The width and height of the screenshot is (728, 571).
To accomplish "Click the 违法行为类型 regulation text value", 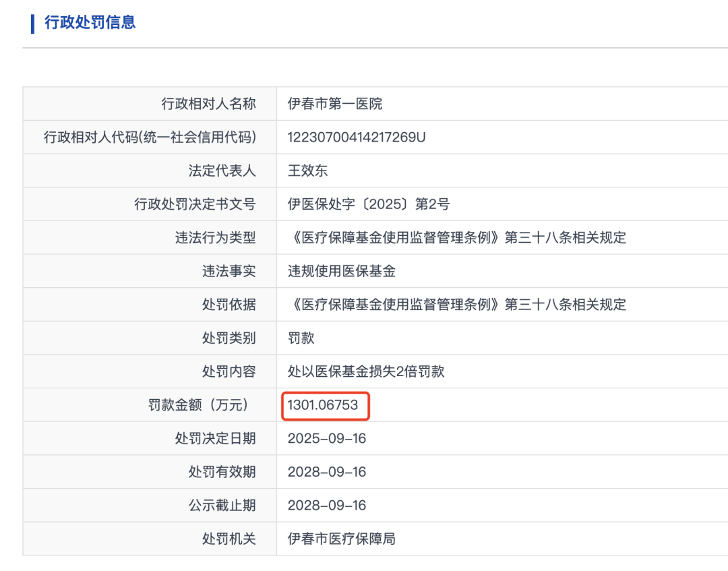I will pos(457,238).
